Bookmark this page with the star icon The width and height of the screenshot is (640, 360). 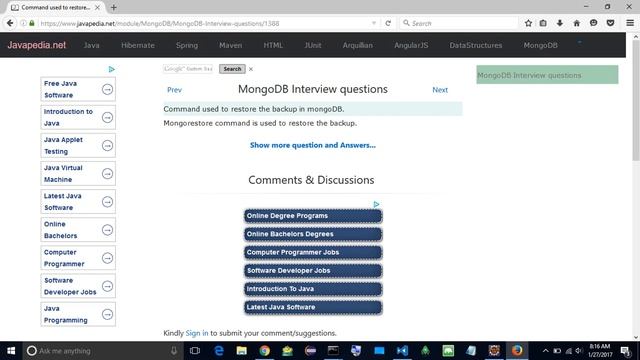click(528, 23)
